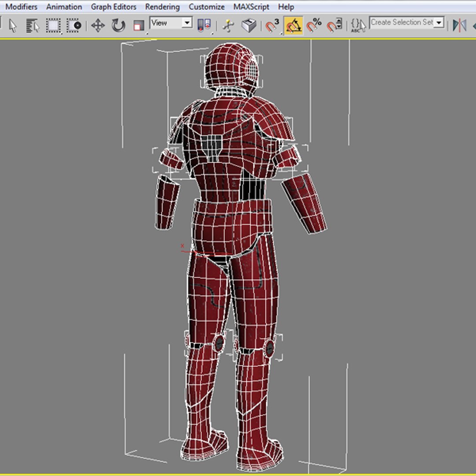Open the View reference coordinate dropdown
476x476 pixels.
click(x=171, y=23)
